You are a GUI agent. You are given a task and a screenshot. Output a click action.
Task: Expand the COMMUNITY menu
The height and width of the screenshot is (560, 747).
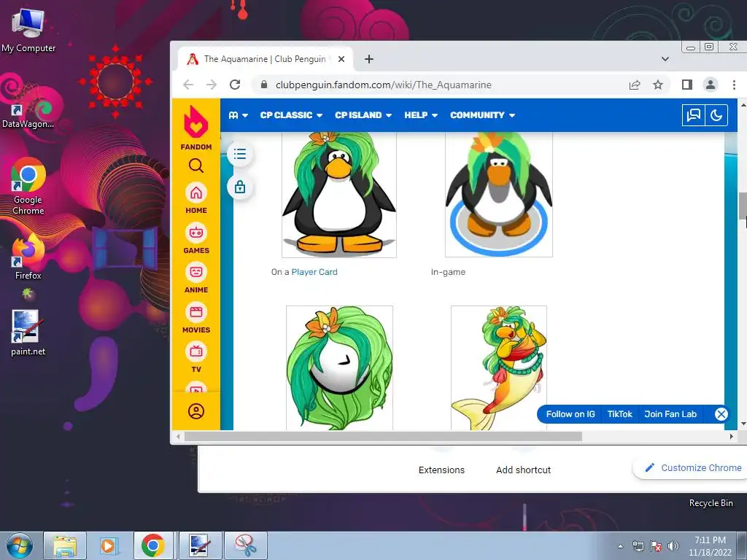482,115
